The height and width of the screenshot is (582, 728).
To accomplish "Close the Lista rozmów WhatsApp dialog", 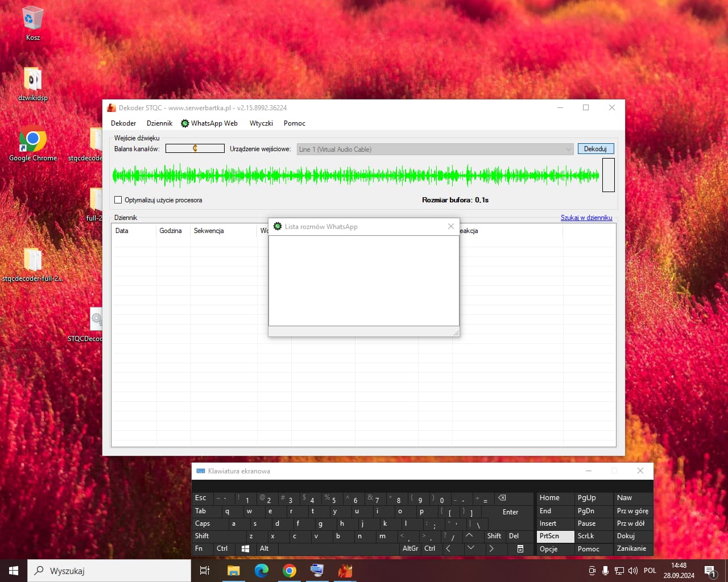I will 451,226.
